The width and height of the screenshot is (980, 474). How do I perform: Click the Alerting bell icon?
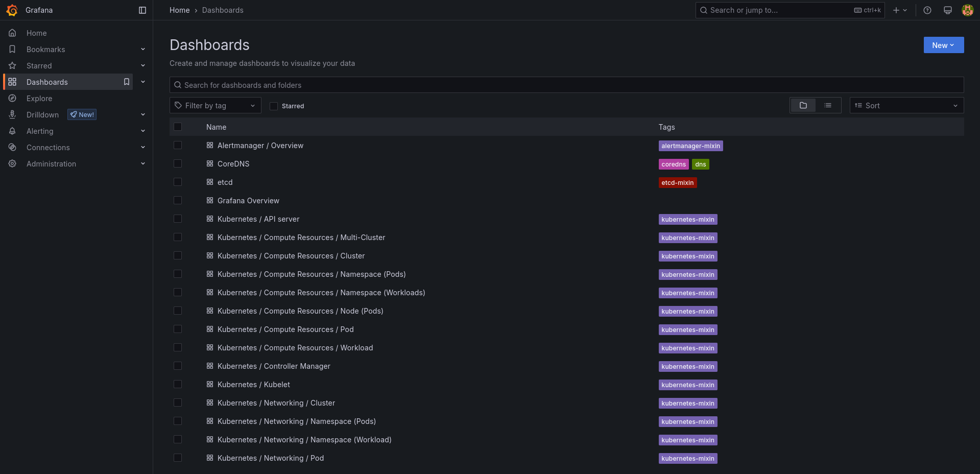pos(12,131)
